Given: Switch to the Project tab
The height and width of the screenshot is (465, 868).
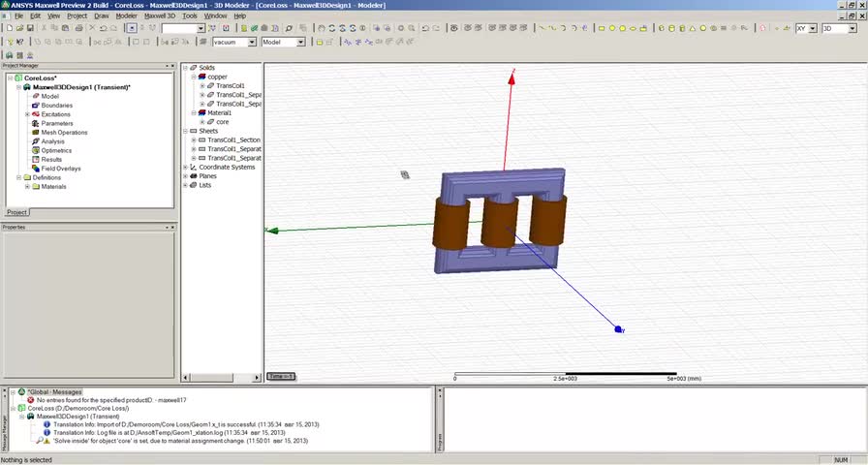Looking at the screenshot, I should pyautogui.click(x=16, y=212).
